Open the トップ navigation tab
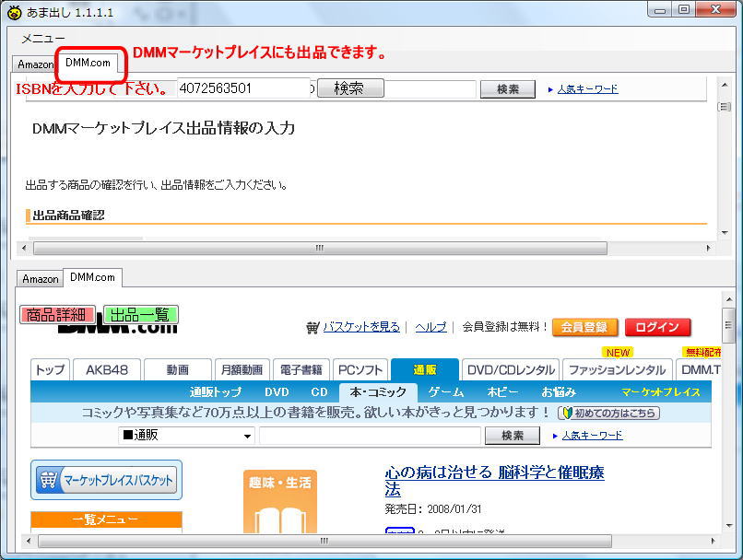The image size is (743, 560). [50, 369]
